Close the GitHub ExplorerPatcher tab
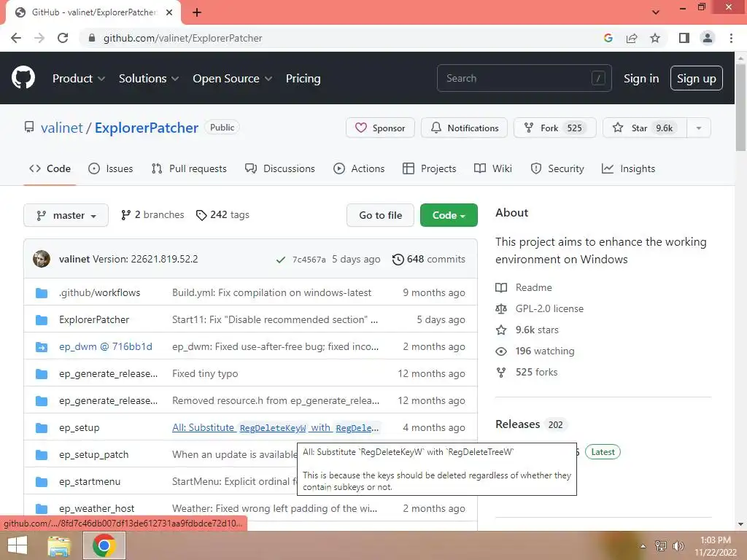The height and width of the screenshot is (560, 747). pyautogui.click(x=169, y=12)
